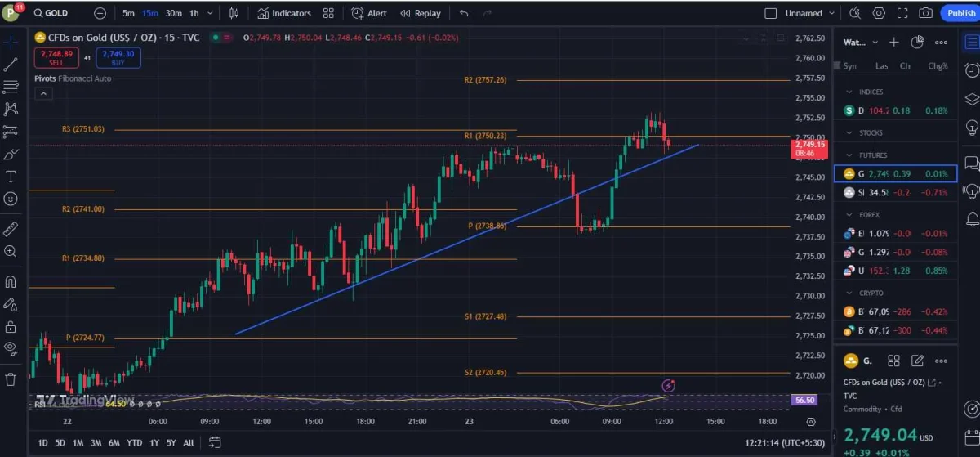Remove drawings with the trash icon
This screenshot has height=457, width=980.
tap(11, 379)
